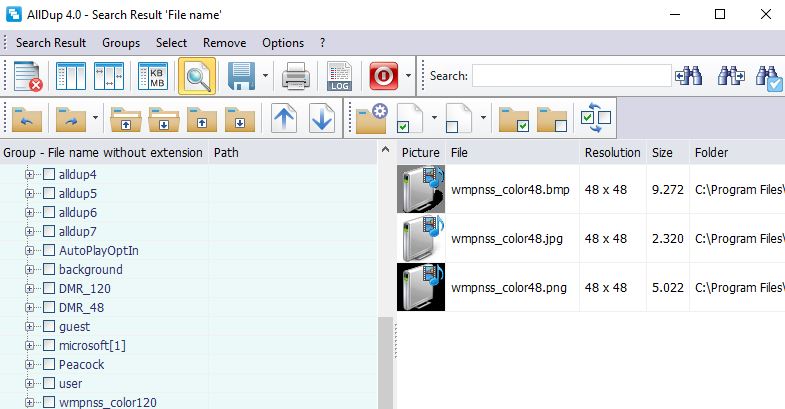Check the DMR_120 group checkbox
This screenshot has width=785, height=409.
point(49,288)
